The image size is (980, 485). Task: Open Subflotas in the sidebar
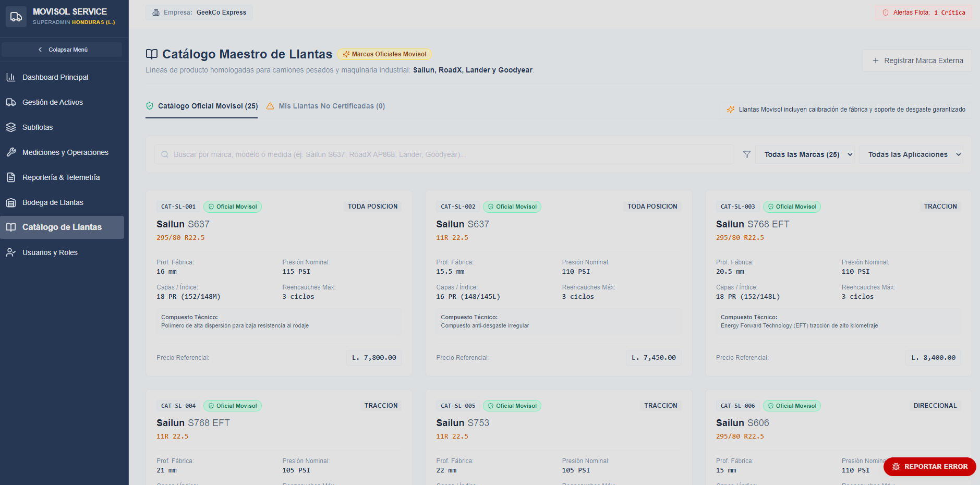click(x=62, y=127)
